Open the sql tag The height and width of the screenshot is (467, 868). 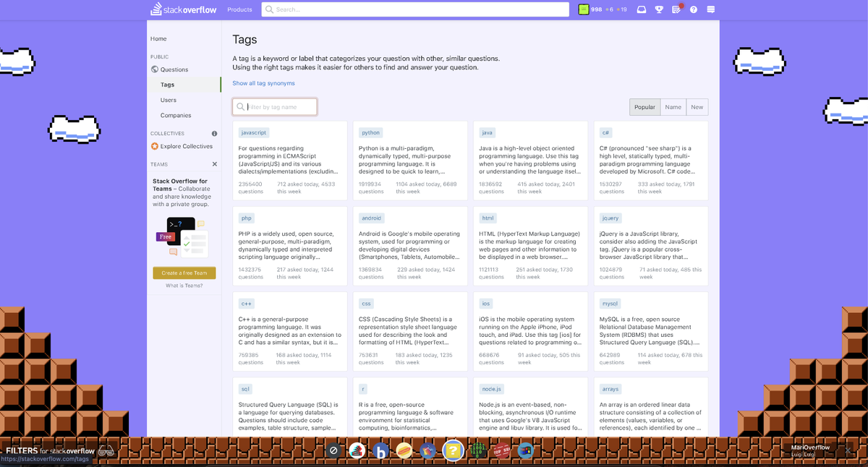[246, 389]
